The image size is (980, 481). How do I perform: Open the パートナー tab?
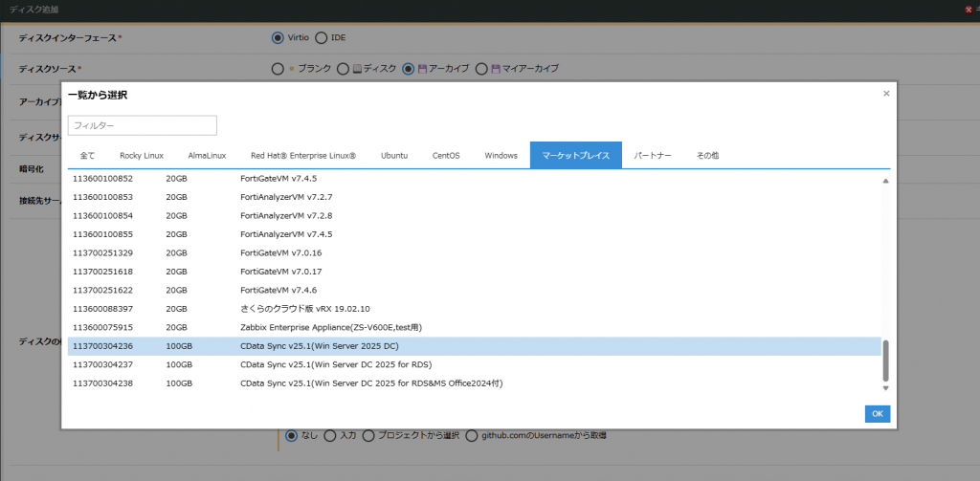click(653, 156)
